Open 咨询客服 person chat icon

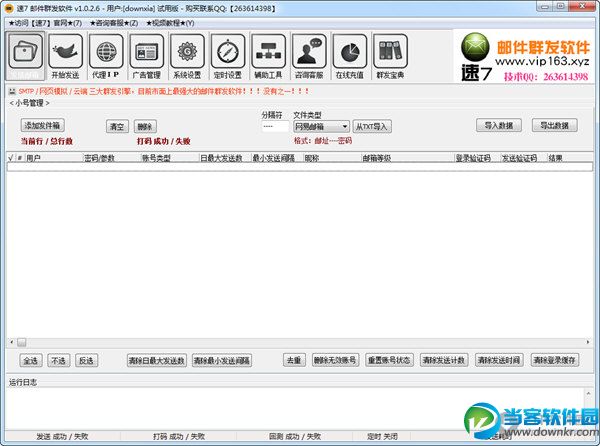pyautogui.click(x=309, y=56)
